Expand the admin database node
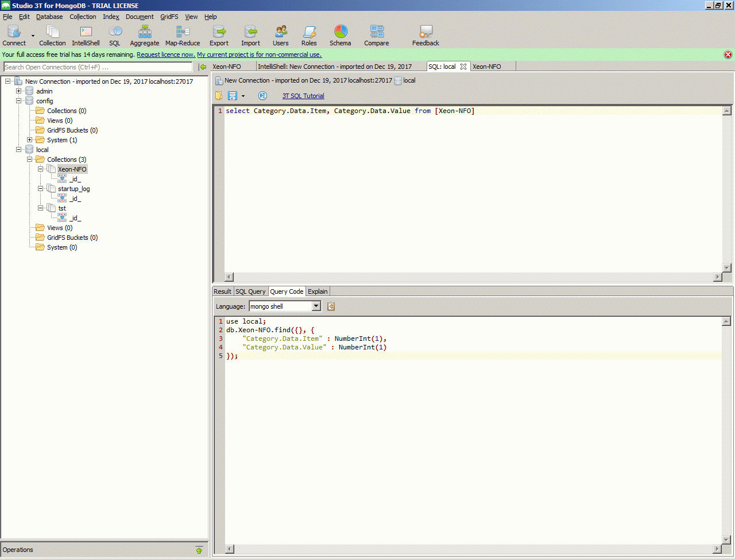This screenshot has width=735, height=560. click(x=19, y=91)
